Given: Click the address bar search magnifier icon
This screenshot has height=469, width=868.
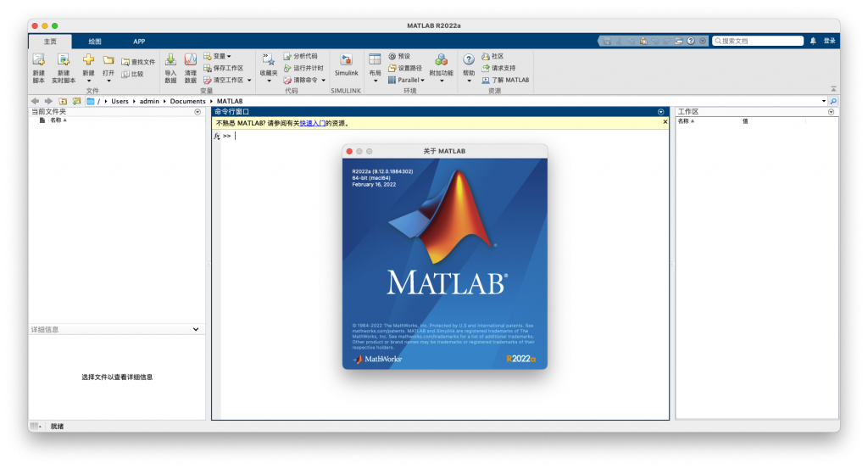Looking at the screenshot, I should (833, 101).
